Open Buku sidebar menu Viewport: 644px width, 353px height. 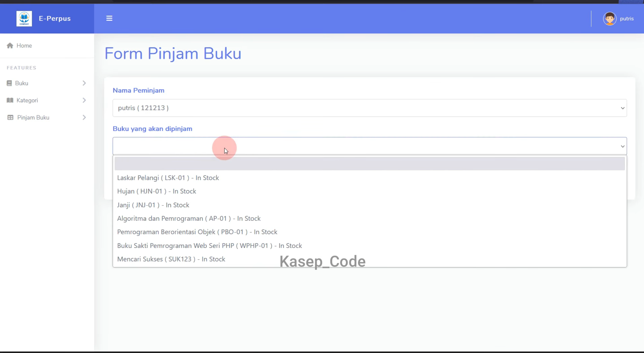click(22, 83)
